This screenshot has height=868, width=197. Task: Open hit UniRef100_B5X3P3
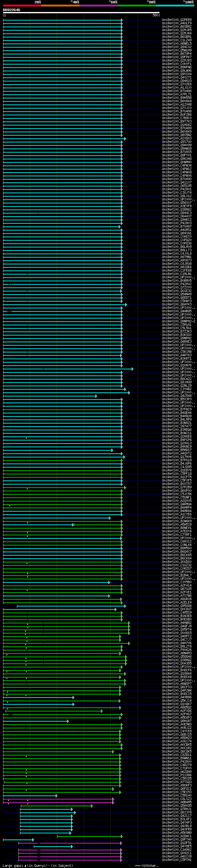177,399
